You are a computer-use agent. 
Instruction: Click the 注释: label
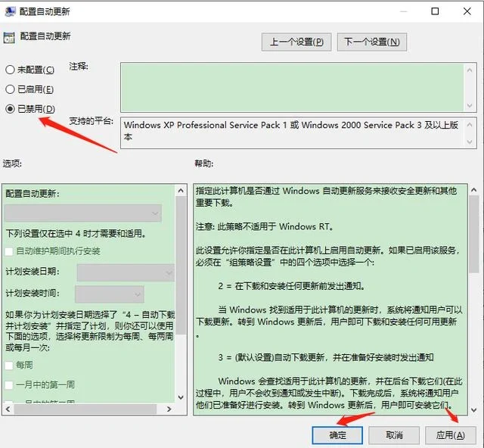pyautogui.click(x=79, y=67)
